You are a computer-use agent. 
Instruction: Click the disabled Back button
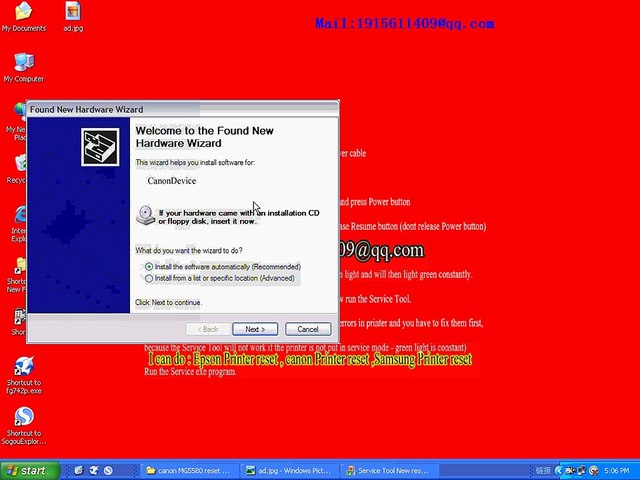(x=208, y=329)
